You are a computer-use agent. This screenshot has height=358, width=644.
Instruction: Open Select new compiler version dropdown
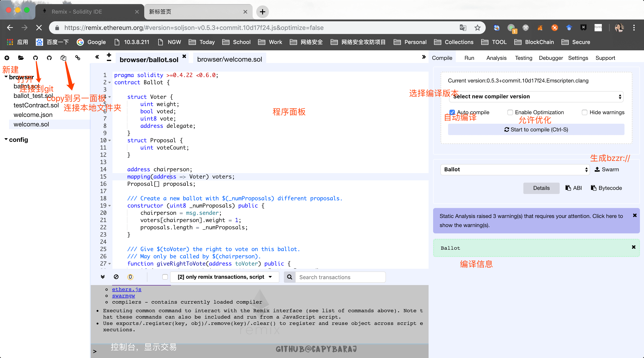536,97
